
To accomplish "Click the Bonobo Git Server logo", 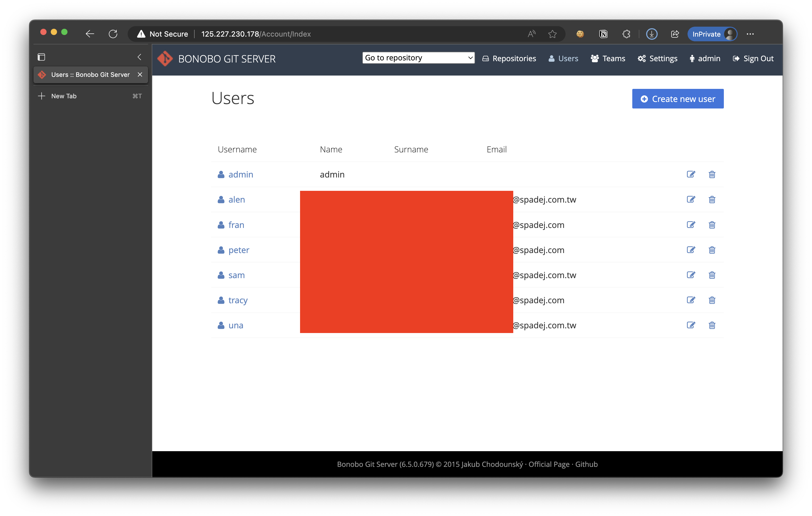I will tap(165, 59).
